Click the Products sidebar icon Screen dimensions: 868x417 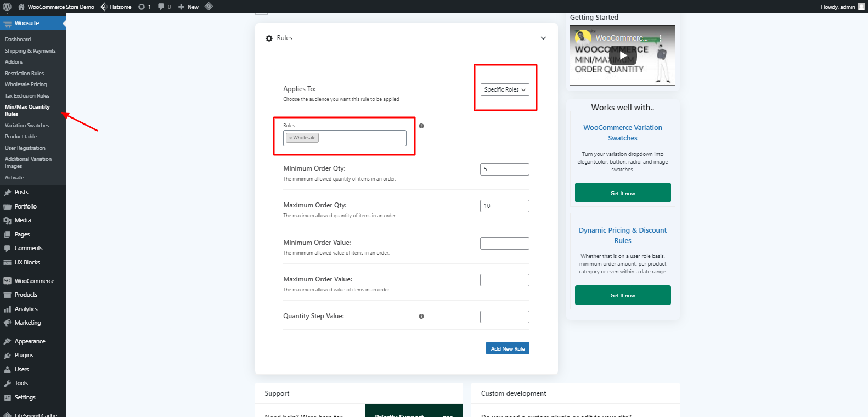[7, 295]
